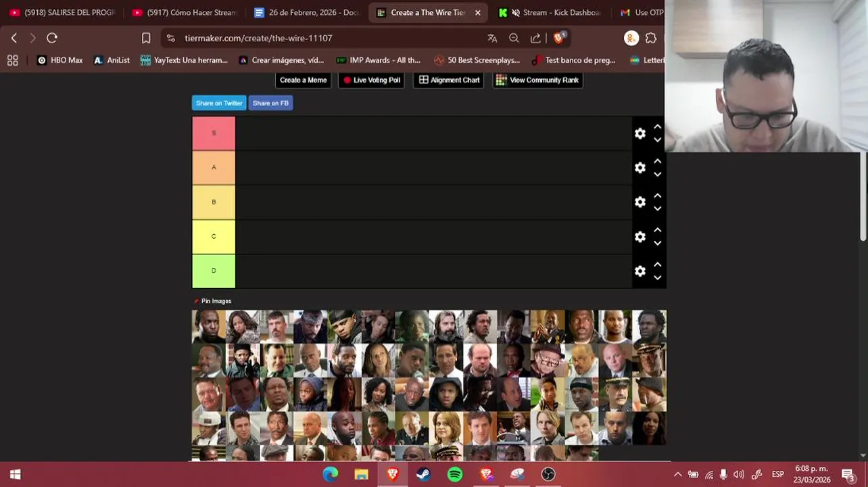Click the yellow B tier label
Image resolution: width=868 pixels, height=487 pixels.
214,202
